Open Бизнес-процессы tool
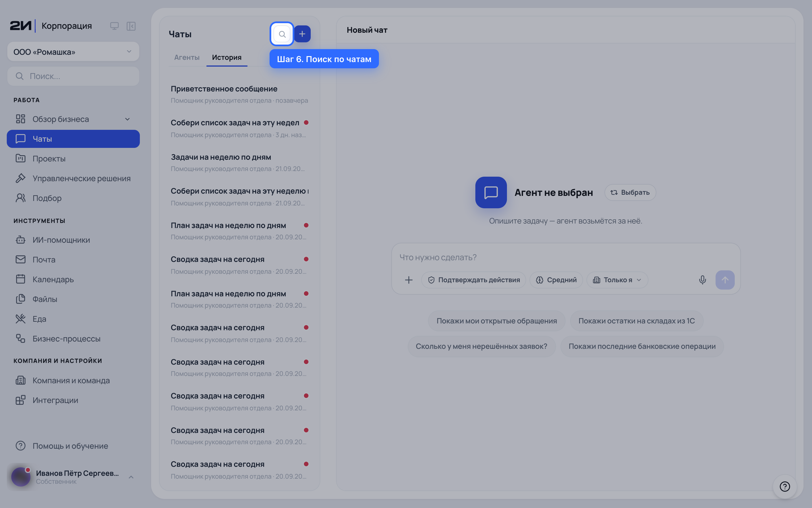Screen dimensions: 812x508 pos(73,339)
